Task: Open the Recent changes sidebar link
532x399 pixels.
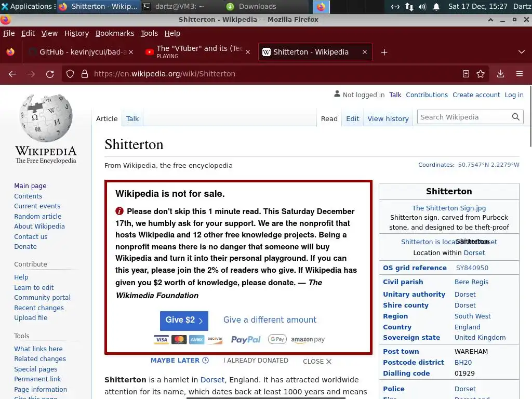Action: tap(39, 308)
